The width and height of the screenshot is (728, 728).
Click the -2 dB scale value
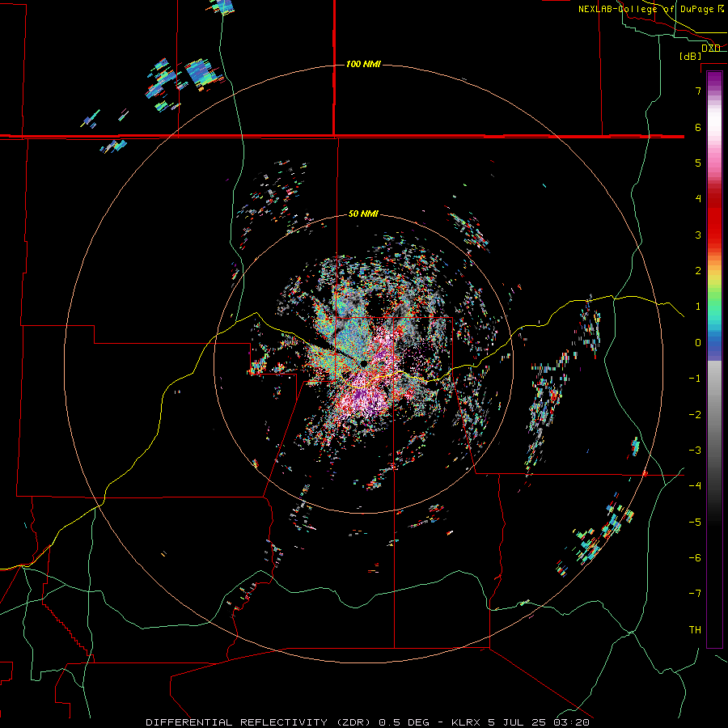coord(695,415)
